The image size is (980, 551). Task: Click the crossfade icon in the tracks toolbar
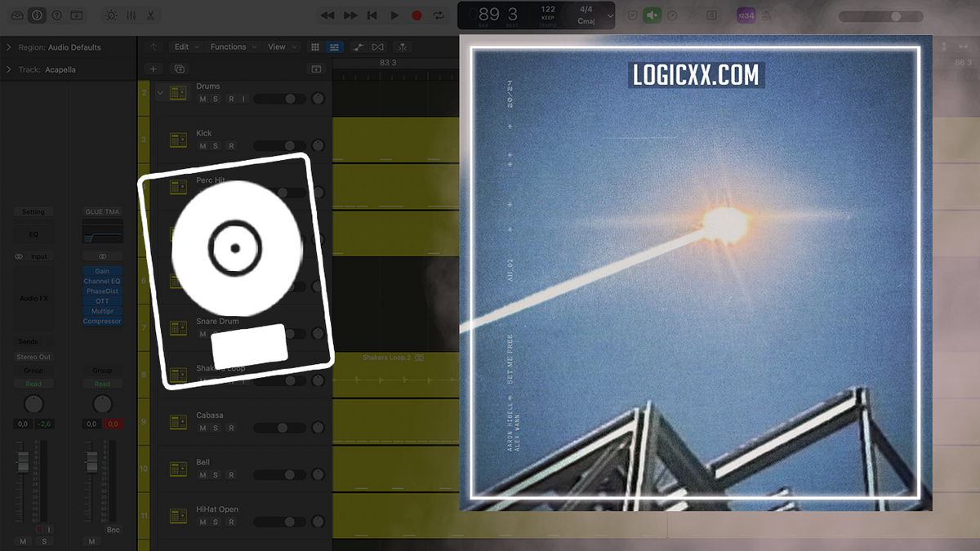377,47
